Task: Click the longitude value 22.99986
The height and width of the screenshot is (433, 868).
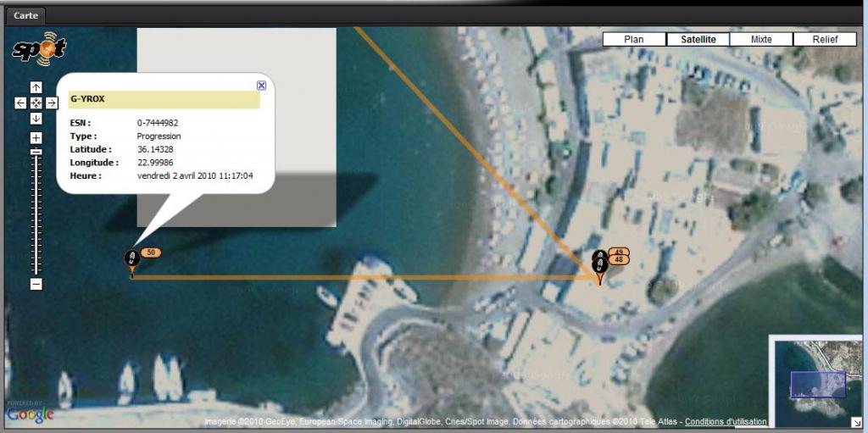Action: [155, 163]
